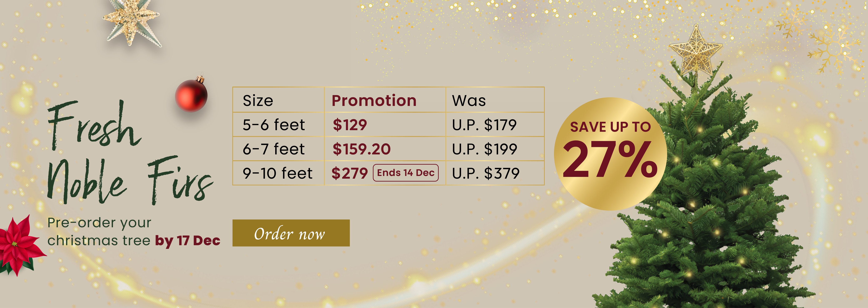This screenshot has width=868, height=308.
Task: Select the Promotion column header
Action: 374,101
